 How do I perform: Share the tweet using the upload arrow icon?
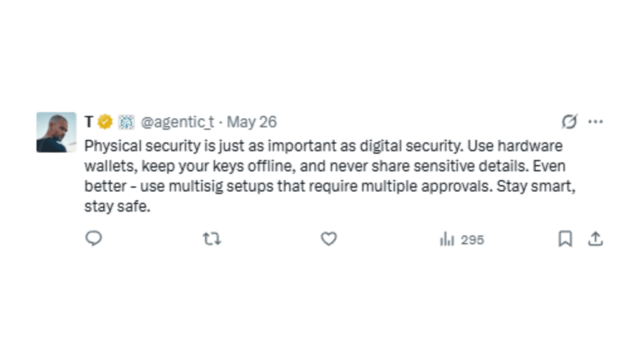(x=595, y=239)
